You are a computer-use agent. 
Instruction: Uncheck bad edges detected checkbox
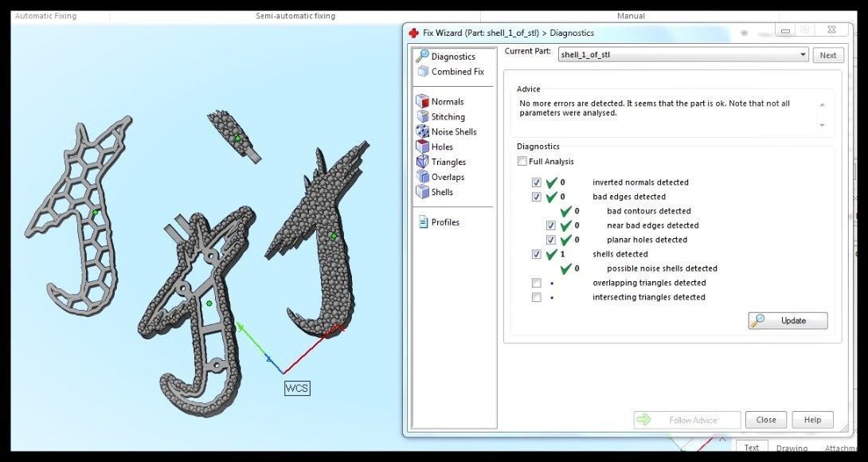click(536, 197)
